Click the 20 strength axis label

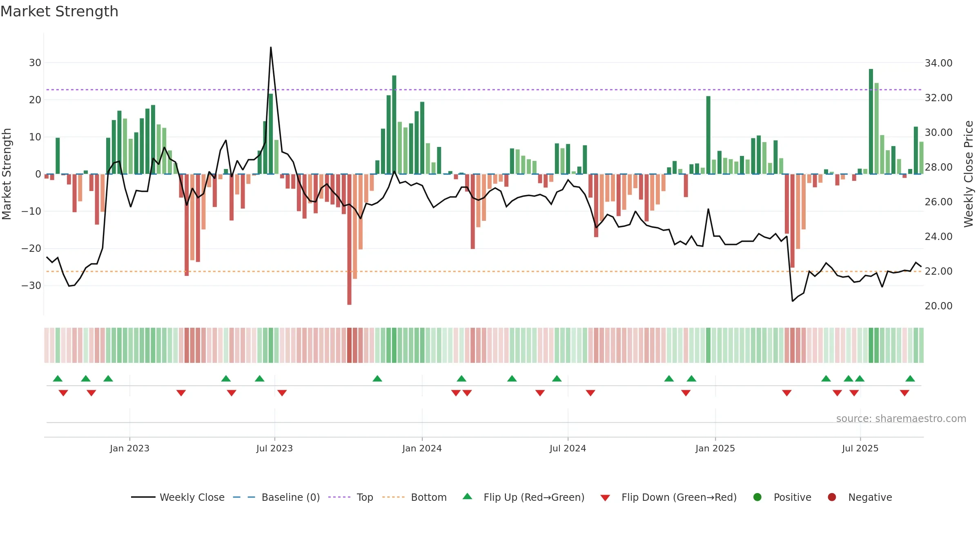coord(35,100)
